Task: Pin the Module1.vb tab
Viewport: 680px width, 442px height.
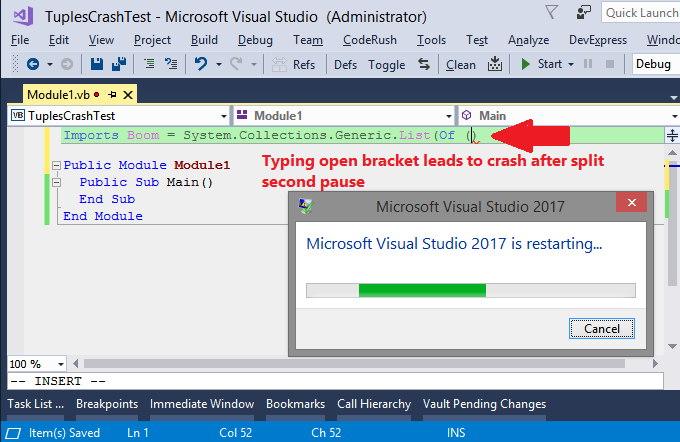Action: pos(112,95)
